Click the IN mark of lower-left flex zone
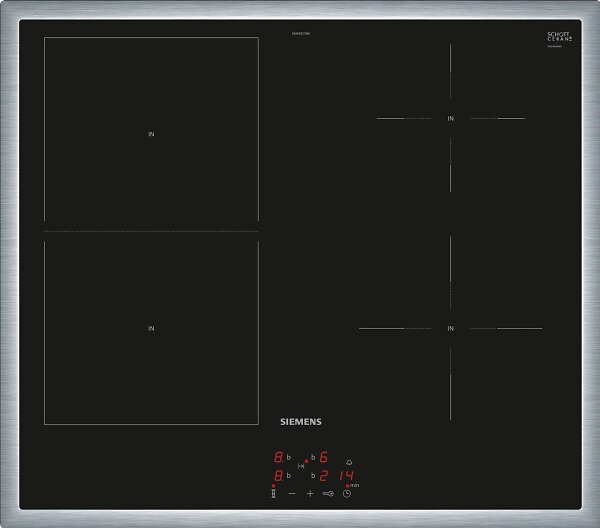This screenshot has width=600, height=528. coord(151,329)
